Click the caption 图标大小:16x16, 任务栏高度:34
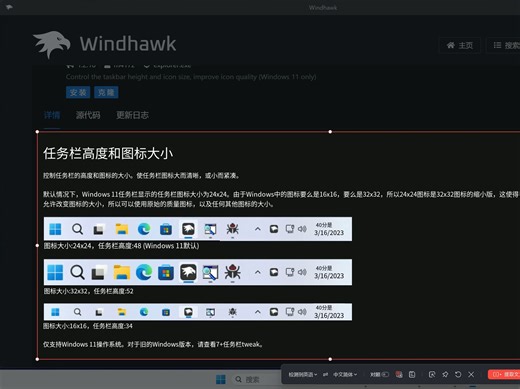This screenshot has height=389, width=520. point(88,326)
